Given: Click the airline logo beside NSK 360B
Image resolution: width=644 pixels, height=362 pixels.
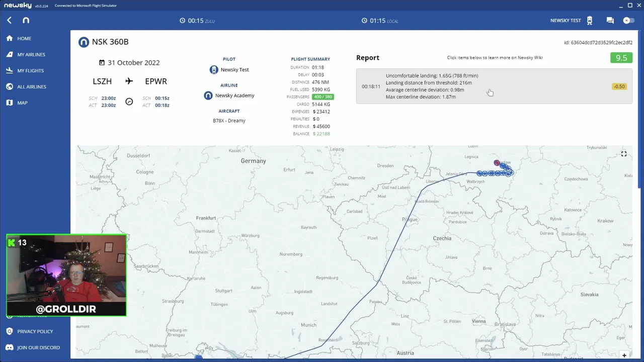Looking at the screenshot, I should pyautogui.click(x=84, y=42).
